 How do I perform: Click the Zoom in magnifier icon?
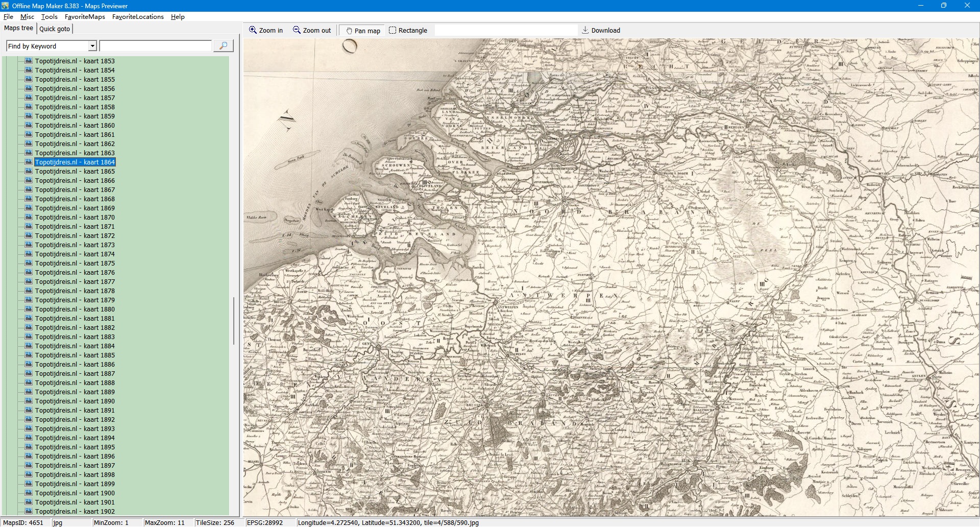(x=253, y=30)
